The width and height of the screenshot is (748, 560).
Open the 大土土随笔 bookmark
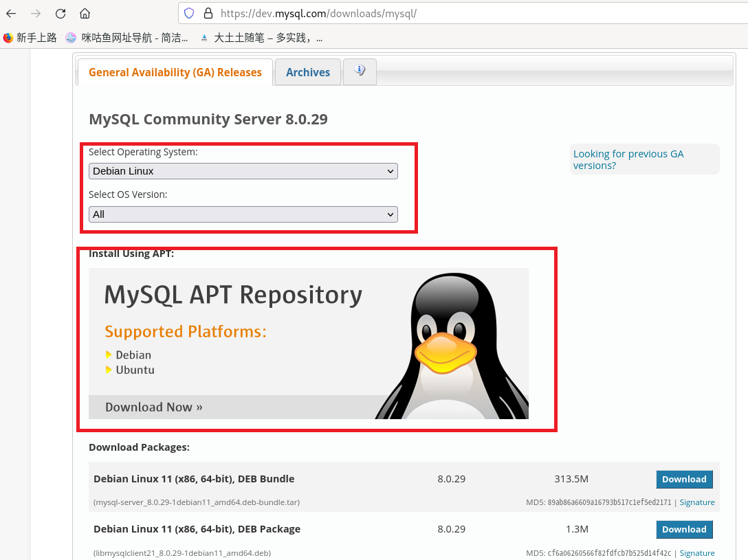click(x=261, y=38)
